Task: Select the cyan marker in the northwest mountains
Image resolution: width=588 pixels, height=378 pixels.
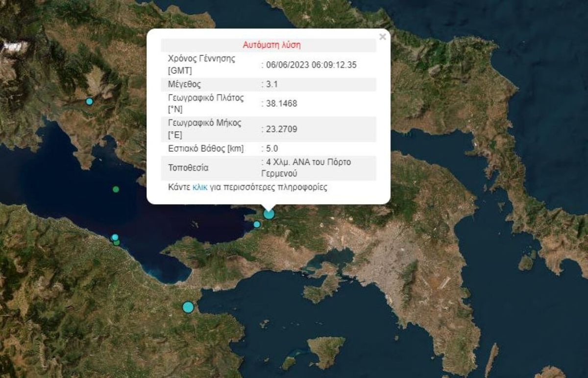Action: tap(89, 101)
